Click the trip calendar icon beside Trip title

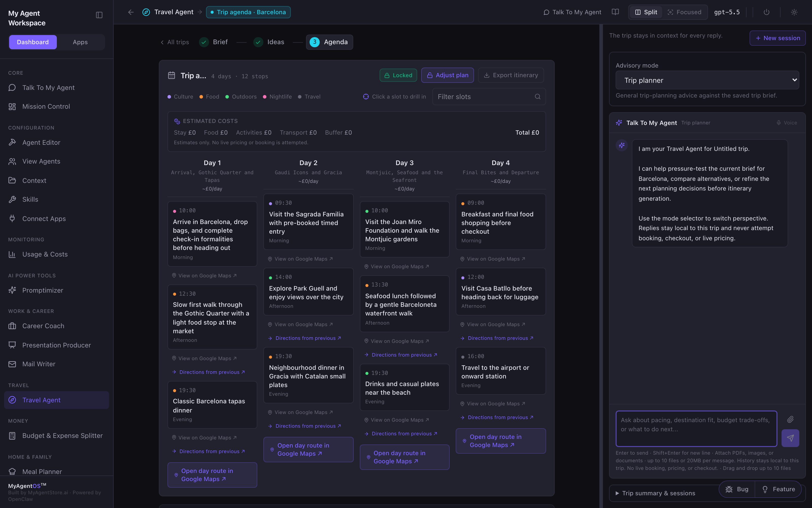point(172,75)
